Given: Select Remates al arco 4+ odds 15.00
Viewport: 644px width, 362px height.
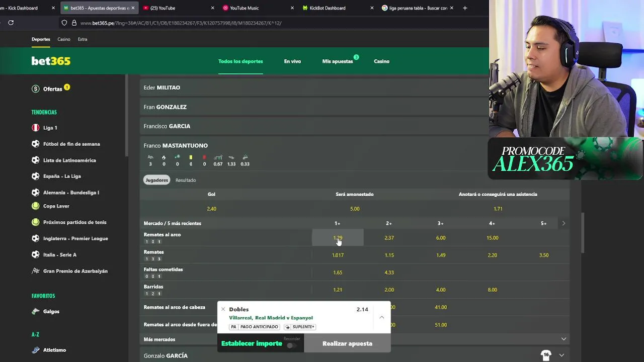Looking at the screenshot, I should 492,238.
